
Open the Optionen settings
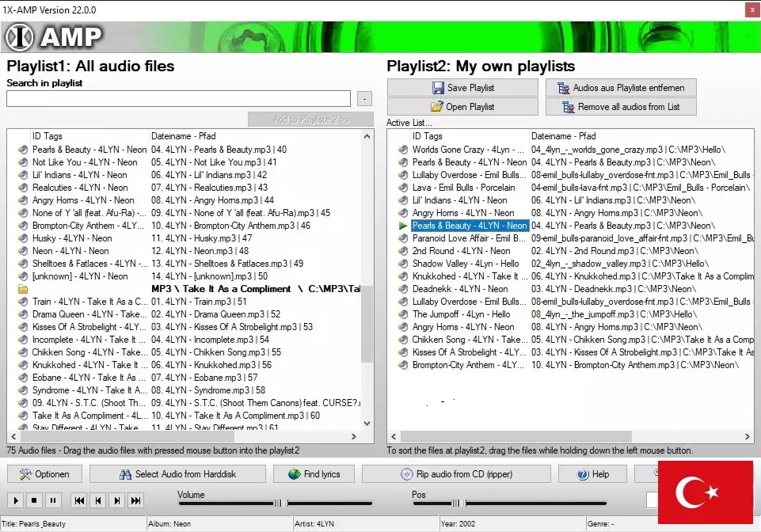(44, 474)
